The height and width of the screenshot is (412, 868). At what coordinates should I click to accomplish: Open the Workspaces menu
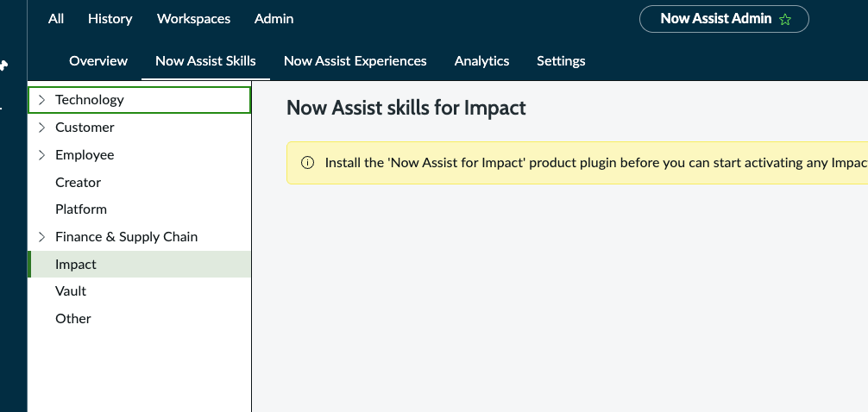(194, 19)
